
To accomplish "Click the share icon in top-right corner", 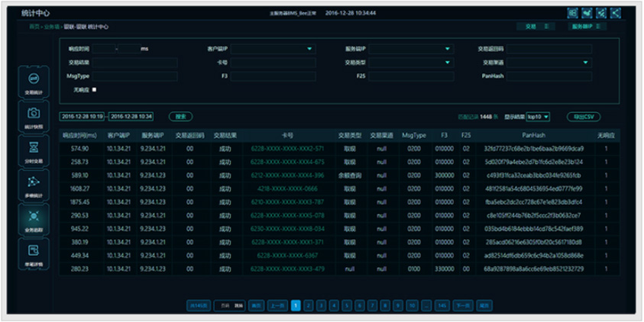I will pyautogui.click(x=616, y=13).
